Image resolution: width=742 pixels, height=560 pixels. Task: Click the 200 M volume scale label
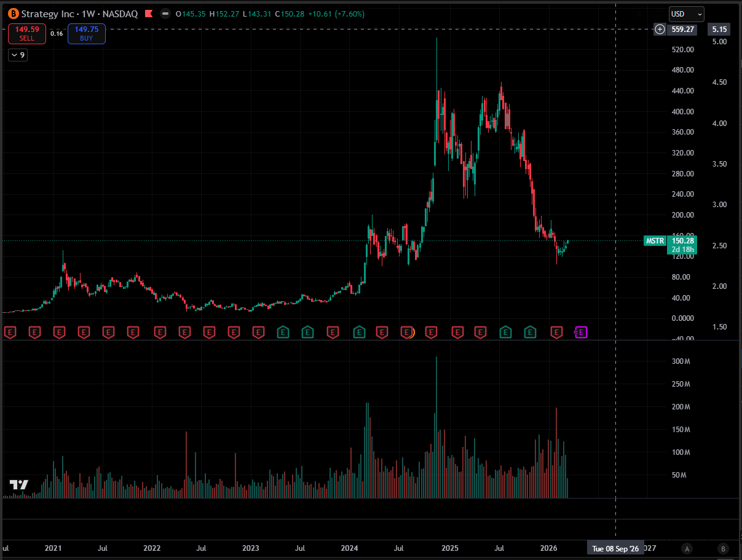tap(680, 407)
